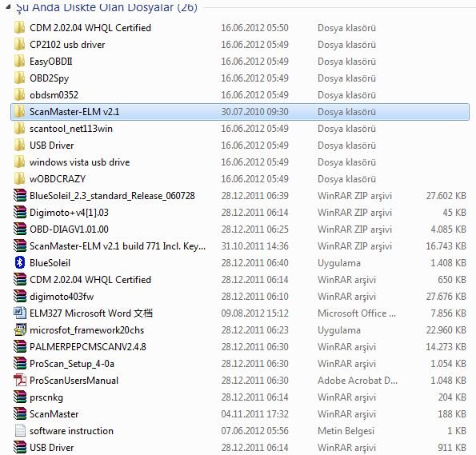The image size is (476, 455).
Task: Click the software instruction text file icon
Action: click(20, 430)
